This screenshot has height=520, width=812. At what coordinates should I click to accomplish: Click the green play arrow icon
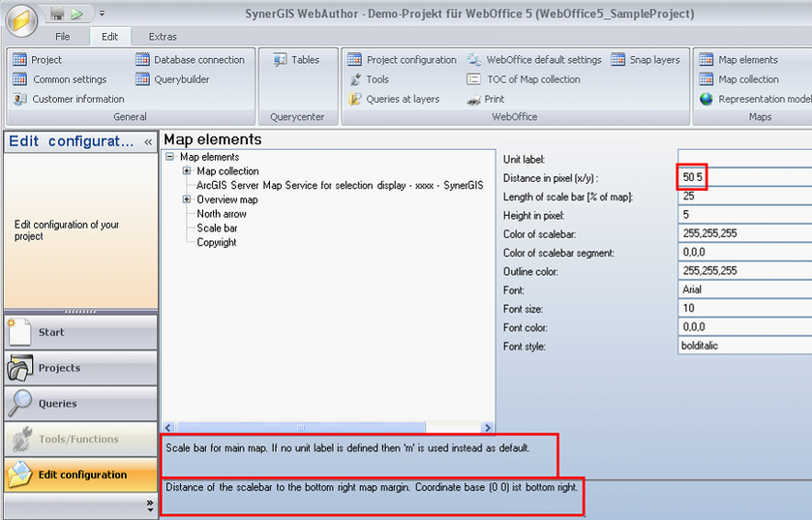click(77, 14)
